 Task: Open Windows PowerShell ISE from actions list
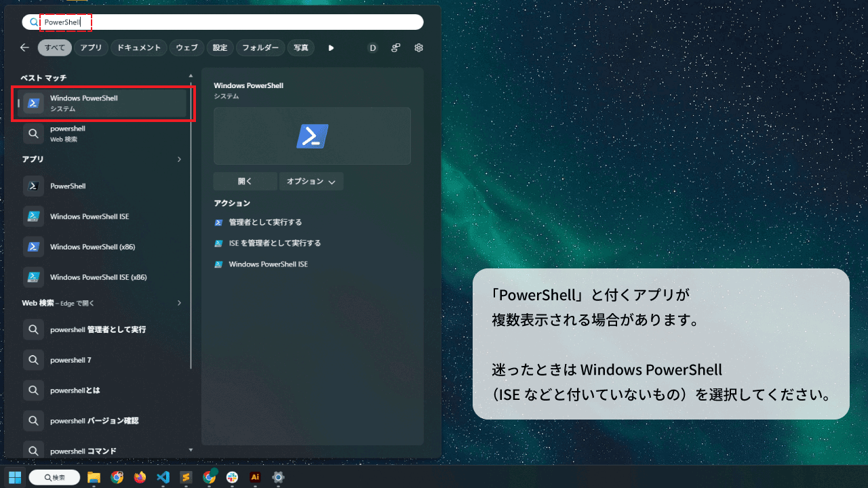click(x=261, y=264)
